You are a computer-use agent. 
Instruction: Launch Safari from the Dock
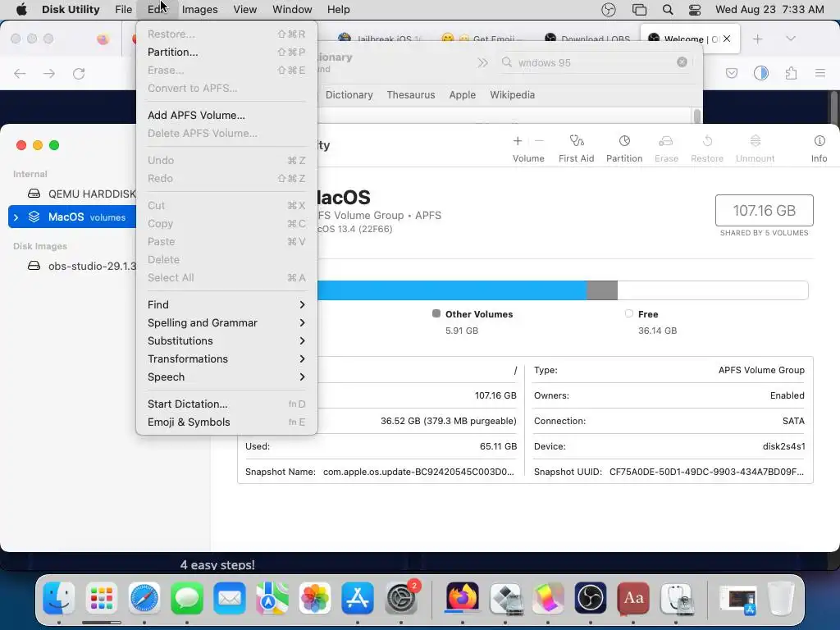click(x=144, y=598)
